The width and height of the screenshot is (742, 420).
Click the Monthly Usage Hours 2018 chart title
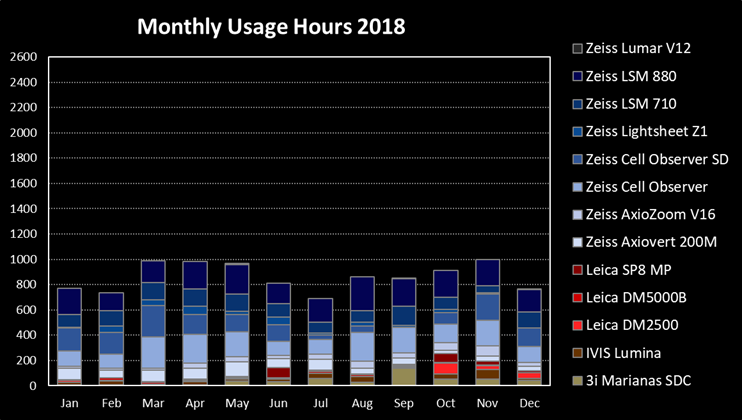pos(271,27)
